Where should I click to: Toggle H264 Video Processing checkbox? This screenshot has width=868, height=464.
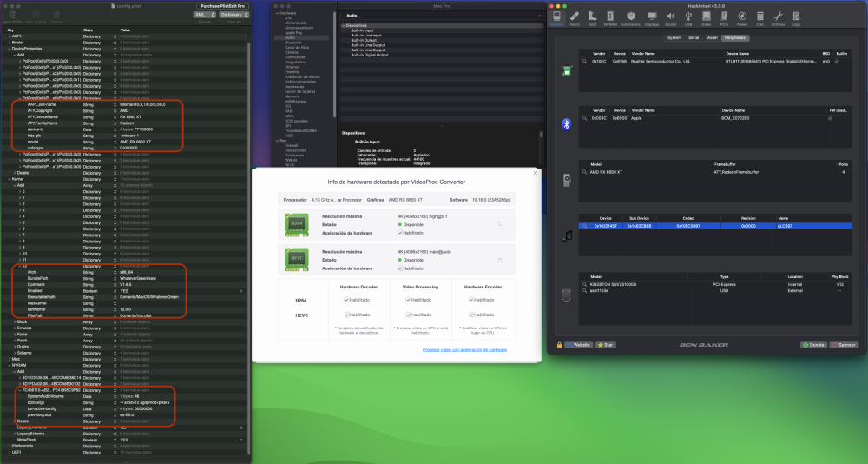point(409,300)
